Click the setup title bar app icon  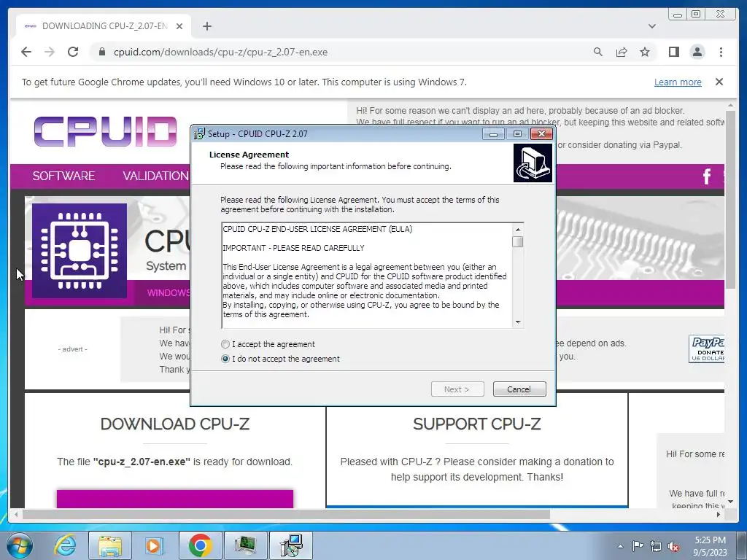199,134
